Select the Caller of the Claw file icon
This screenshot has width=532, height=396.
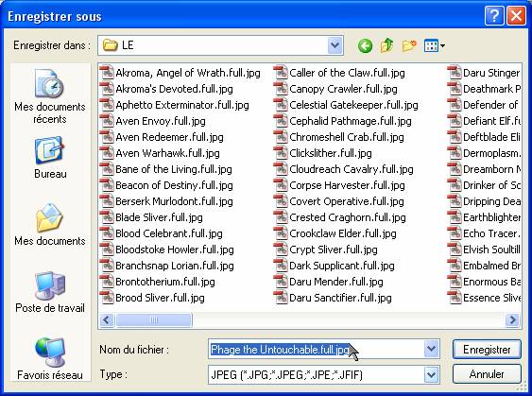click(x=281, y=72)
